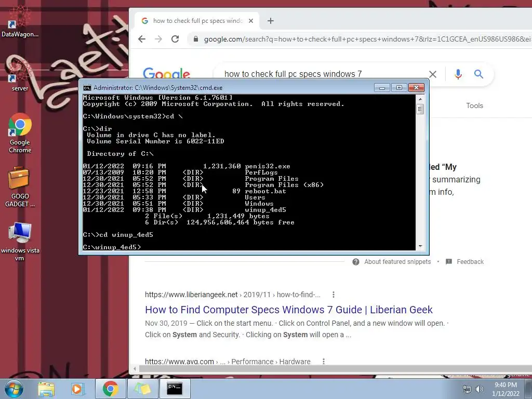Click the cmd window system menu icon
Image resolution: width=532 pixels, height=399 pixels.
click(x=87, y=88)
